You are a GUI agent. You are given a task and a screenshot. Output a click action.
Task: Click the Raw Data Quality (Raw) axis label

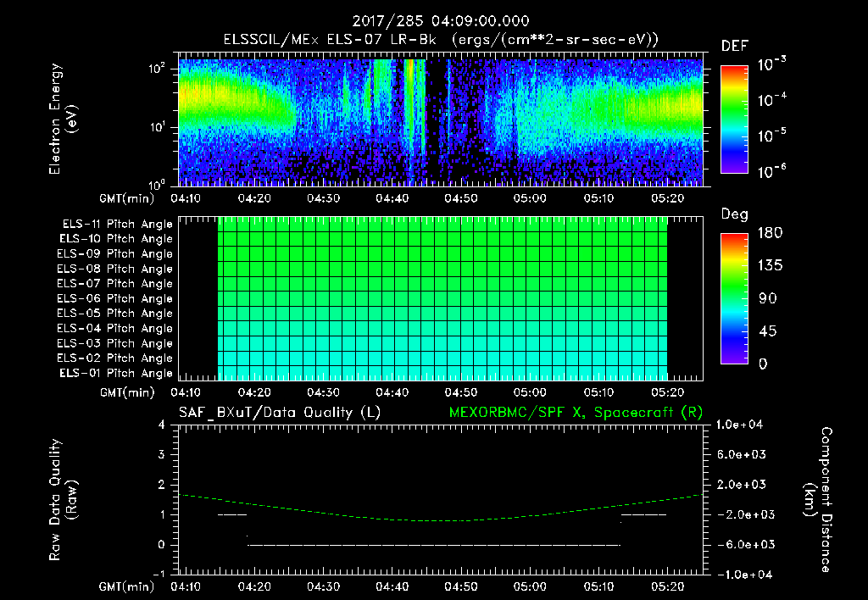[x=62, y=500]
